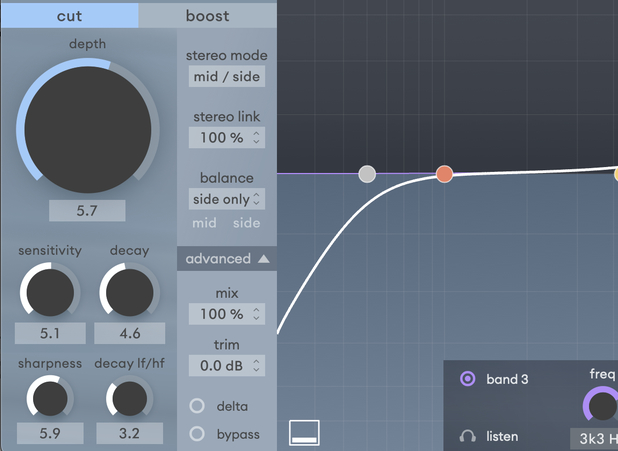This screenshot has height=451, width=618.
Task: Click the depth value field showing 5.7
Action: pyautogui.click(x=88, y=211)
